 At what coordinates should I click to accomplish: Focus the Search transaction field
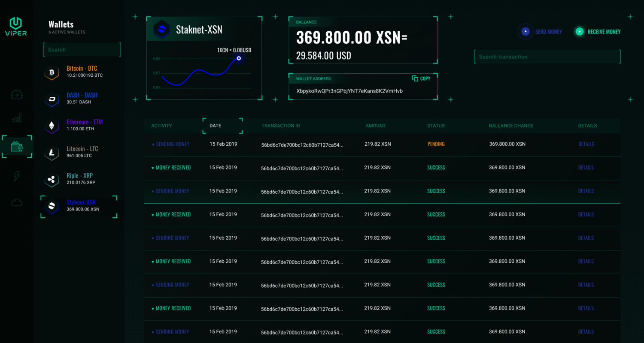pos(547,57)
